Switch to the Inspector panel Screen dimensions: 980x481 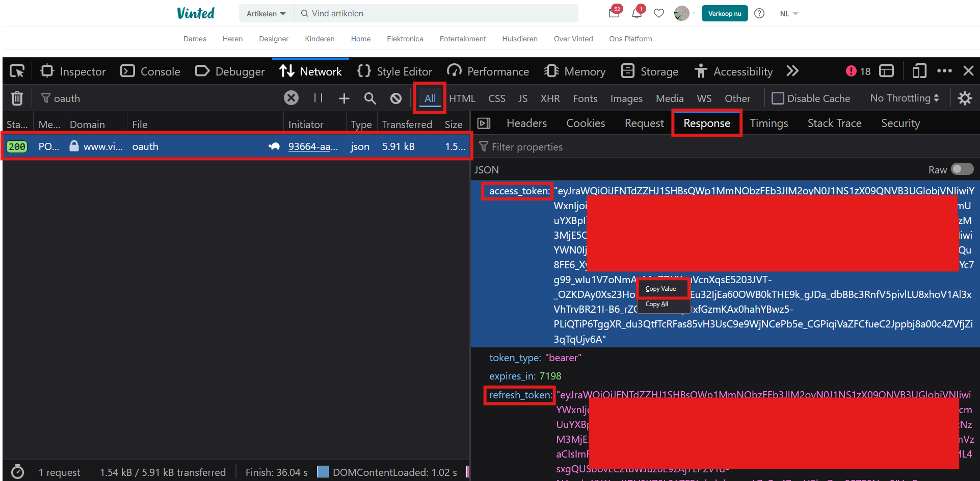click(x=73, y=71)
